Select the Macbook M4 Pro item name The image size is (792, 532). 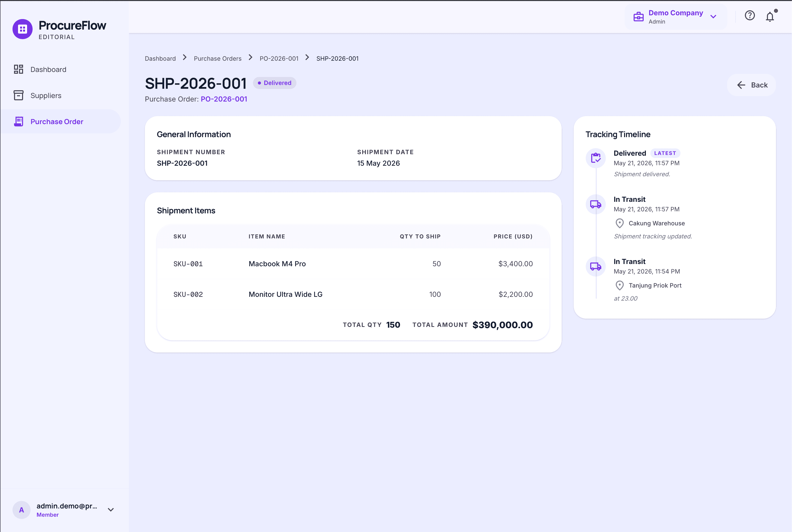(x=277, y=264)
